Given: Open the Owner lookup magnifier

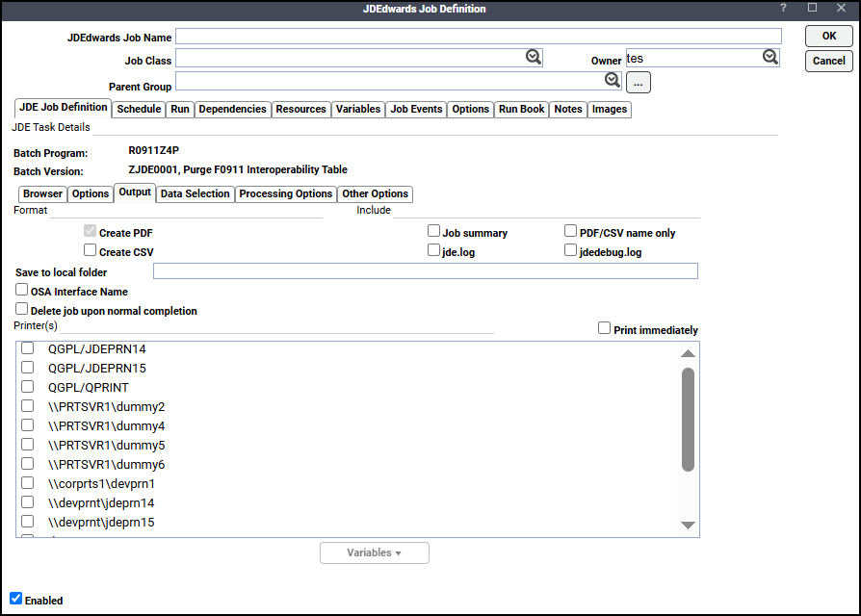Looking at the screenshot, I should (770, 57).
